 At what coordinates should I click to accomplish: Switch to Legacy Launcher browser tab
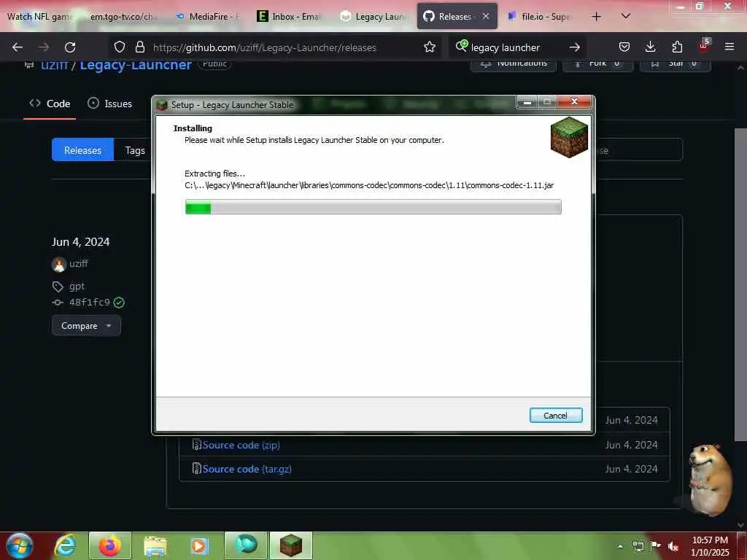pyautogui.click(x=374, y=17)
